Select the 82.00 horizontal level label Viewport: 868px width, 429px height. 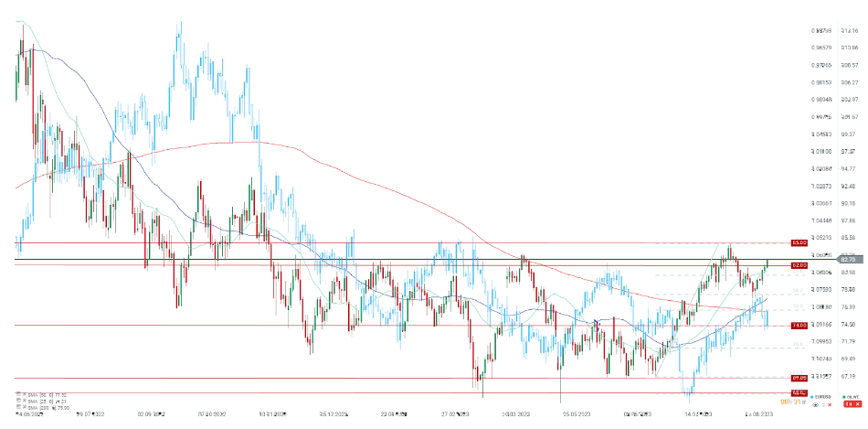pos(798,265)
